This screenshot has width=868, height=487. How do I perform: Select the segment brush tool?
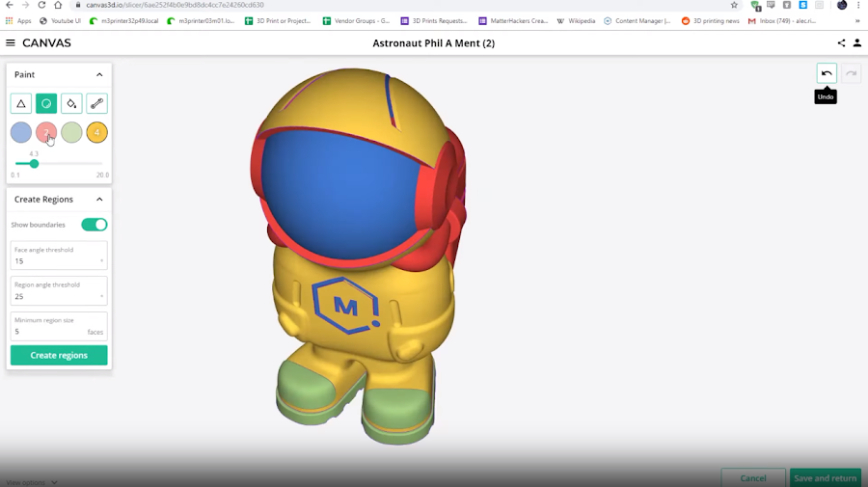pyautogui.click(x=96, y=103)
